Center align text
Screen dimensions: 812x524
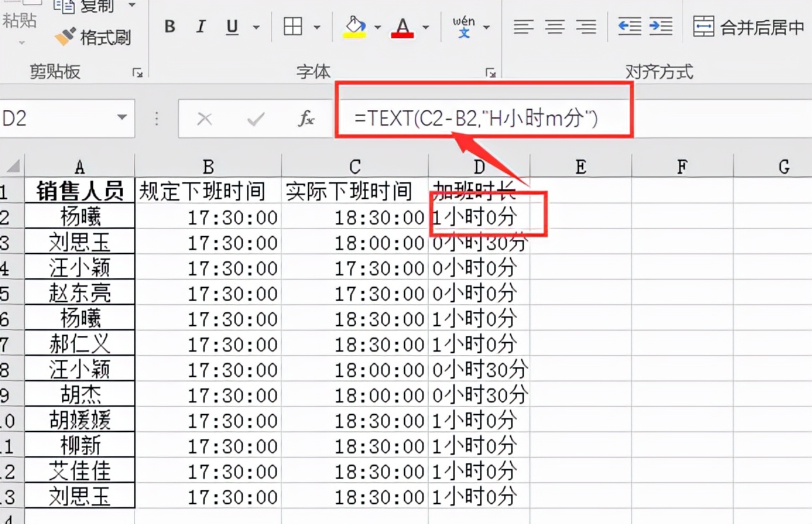(554, 27)
